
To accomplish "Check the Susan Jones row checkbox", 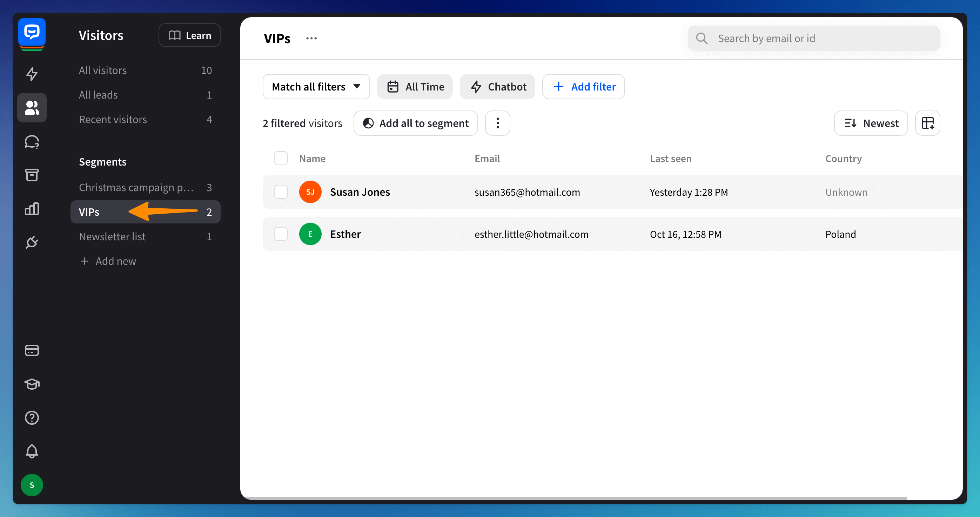I will click(281, 192).
